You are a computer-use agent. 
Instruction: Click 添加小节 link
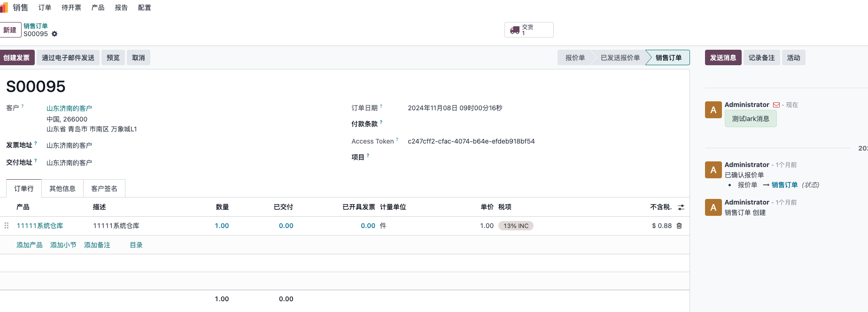click(63, 245)
